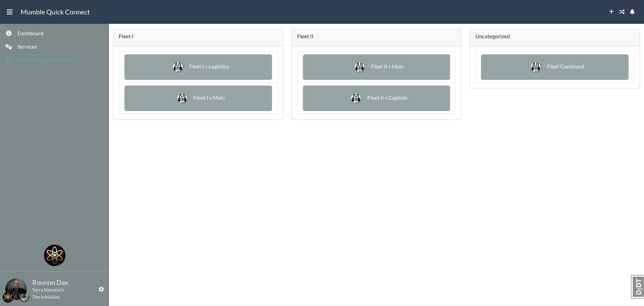Viewport: 644px width, 306px height.
Task: Click the Mumble Quick Connect page title
Action: click(x=55, y=12)
